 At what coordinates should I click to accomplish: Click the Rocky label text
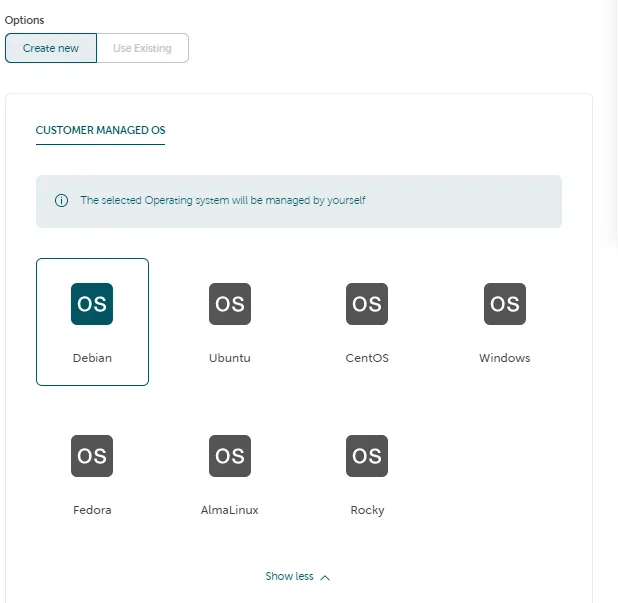(367, 510)
